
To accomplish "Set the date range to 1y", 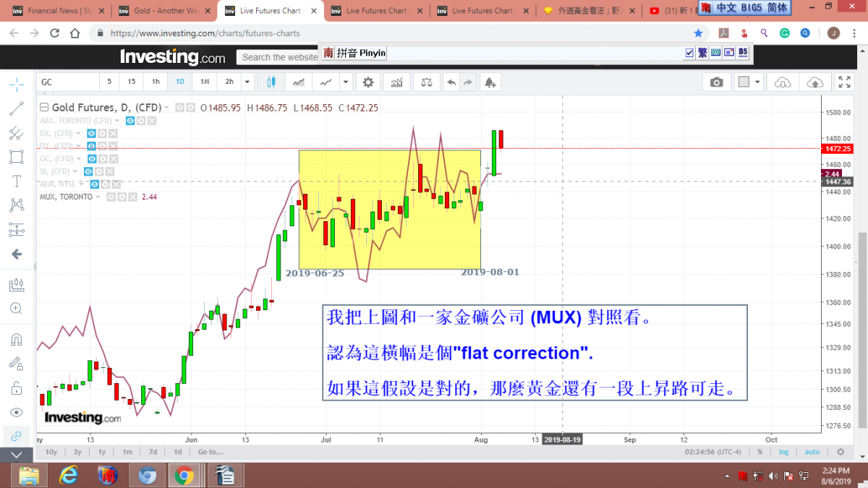I will [101, 452].
